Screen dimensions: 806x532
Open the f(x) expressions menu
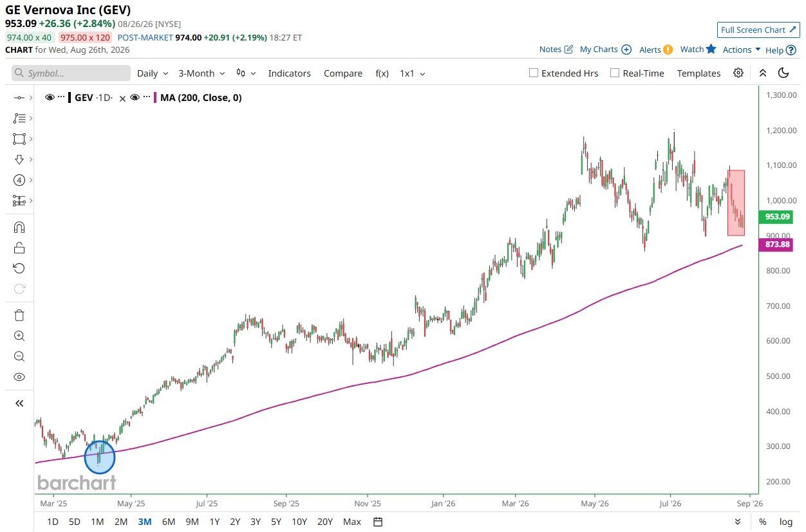(382, 73)
